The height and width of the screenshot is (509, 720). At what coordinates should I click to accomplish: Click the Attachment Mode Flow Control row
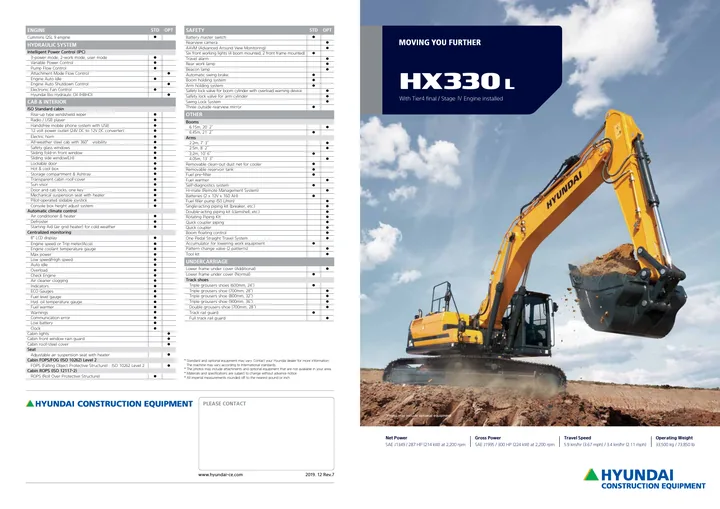(101, 74)
